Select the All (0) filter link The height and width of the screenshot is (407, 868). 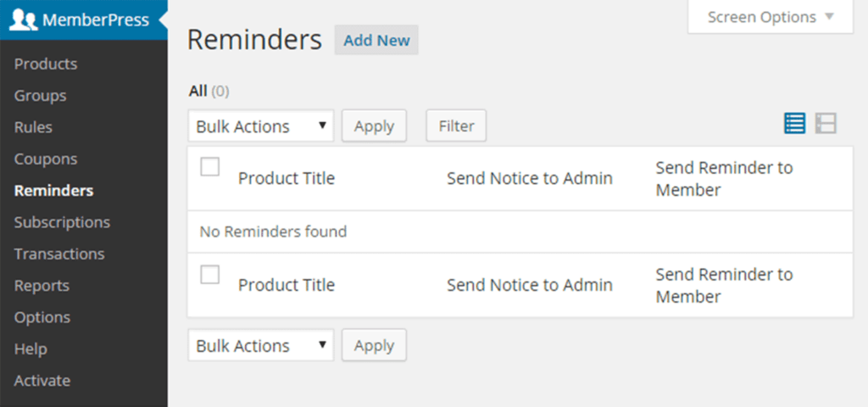[209, 91]
